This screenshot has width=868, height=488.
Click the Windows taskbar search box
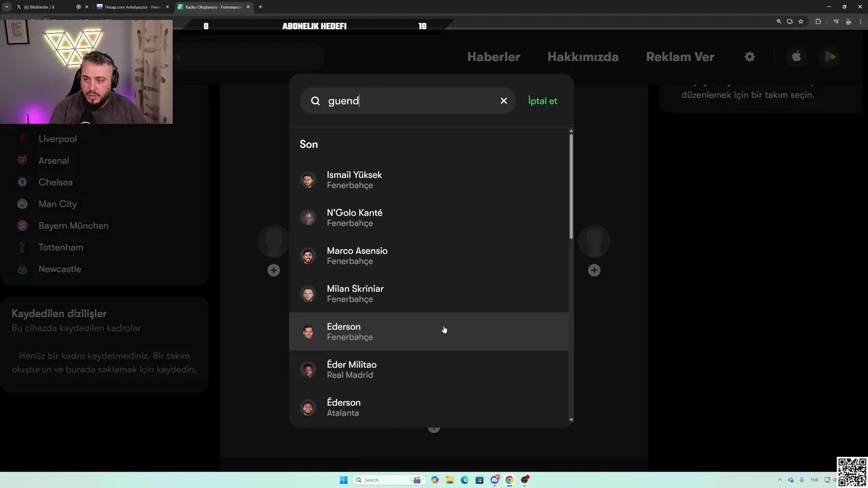point(389,480)
